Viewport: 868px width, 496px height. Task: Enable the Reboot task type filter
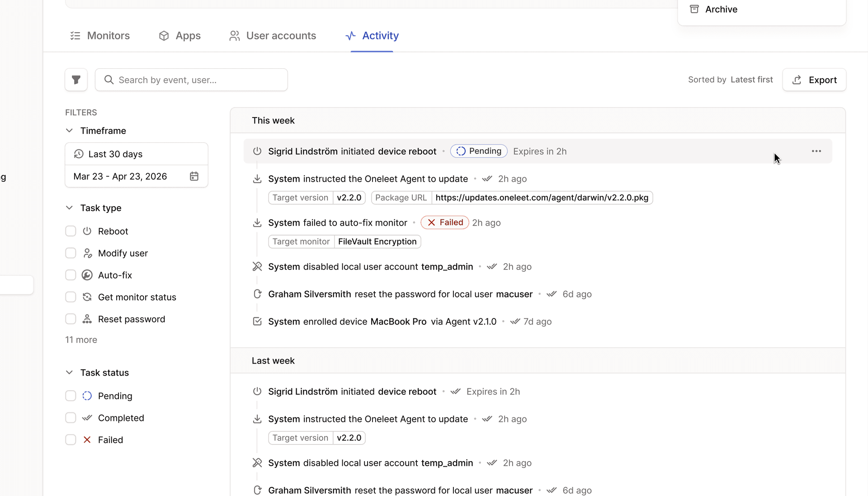(71, 231)
